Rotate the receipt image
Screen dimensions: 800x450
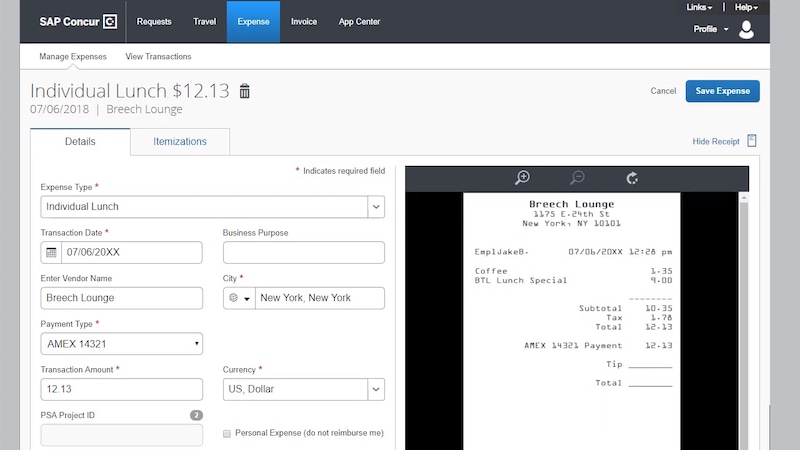tap(632, 178)
